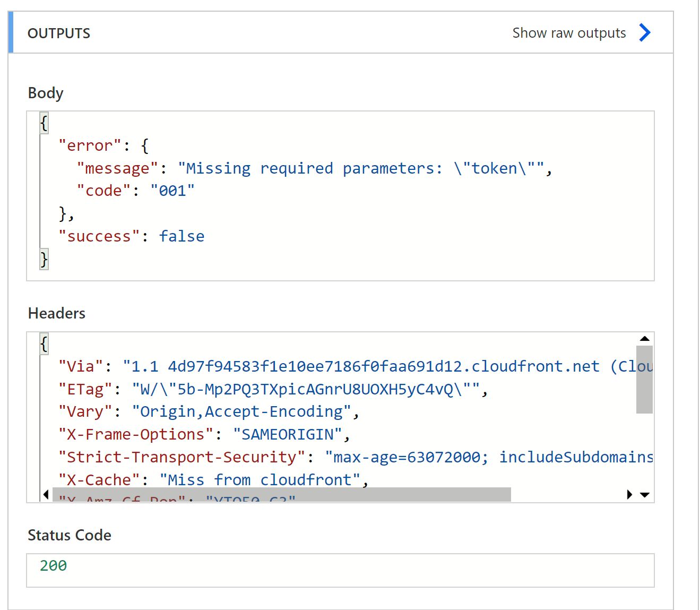Viewport: 700px width, 610px height.
Task: Click the Headers scroll right arrow
Action: tap(629, 495)
